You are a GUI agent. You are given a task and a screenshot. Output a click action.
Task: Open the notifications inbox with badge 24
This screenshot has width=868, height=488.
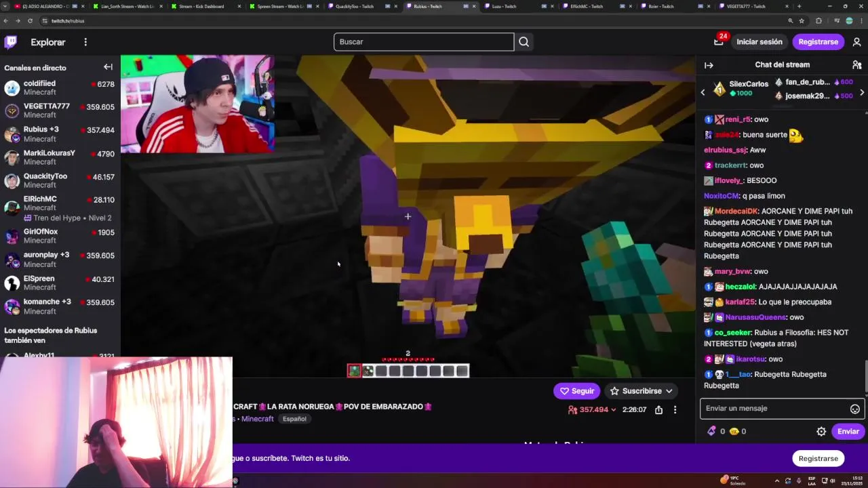point(719,41)
